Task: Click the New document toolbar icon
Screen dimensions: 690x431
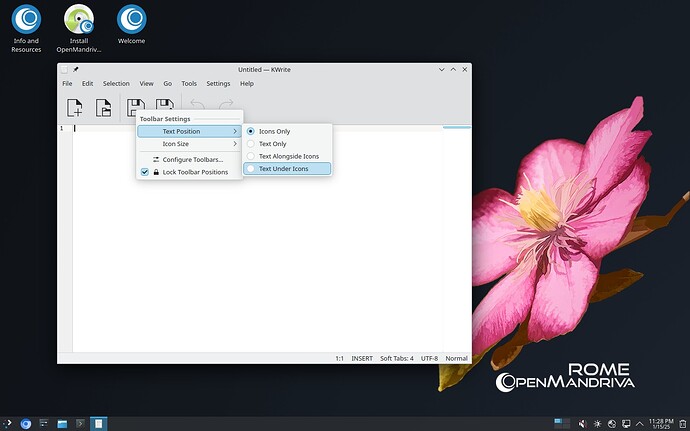Action: [x=75, y=108]
